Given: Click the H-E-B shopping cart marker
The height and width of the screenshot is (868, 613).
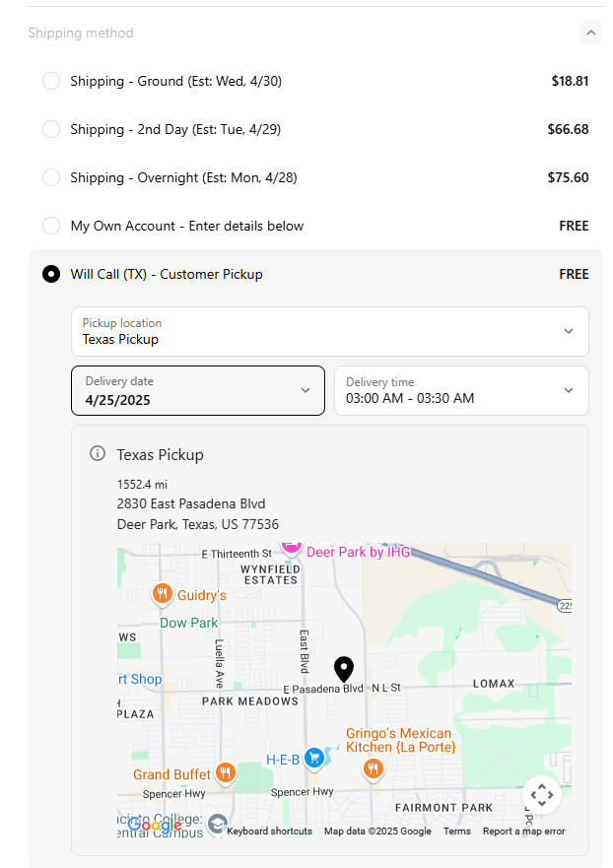Looking at the screenshot, I should coord(313,758).
